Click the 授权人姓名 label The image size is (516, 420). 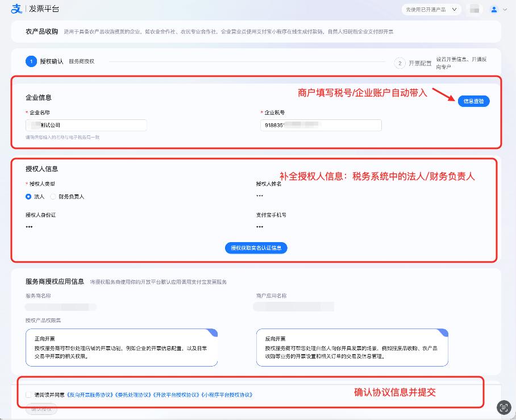[269, 184]
